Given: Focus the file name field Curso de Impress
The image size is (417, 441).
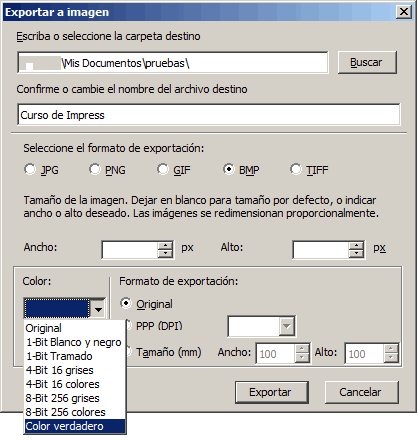Looking at the screenshot, I should coord(209,115).
